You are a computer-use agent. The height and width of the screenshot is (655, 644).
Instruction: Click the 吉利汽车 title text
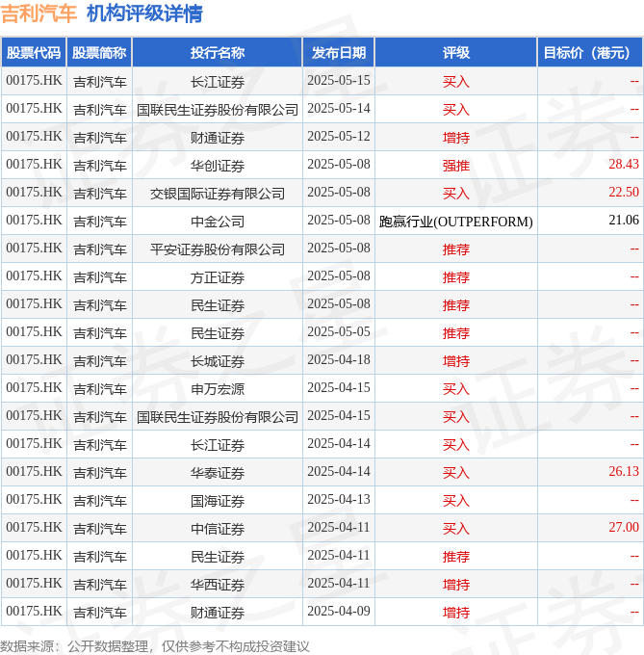(x=39, y=13)
